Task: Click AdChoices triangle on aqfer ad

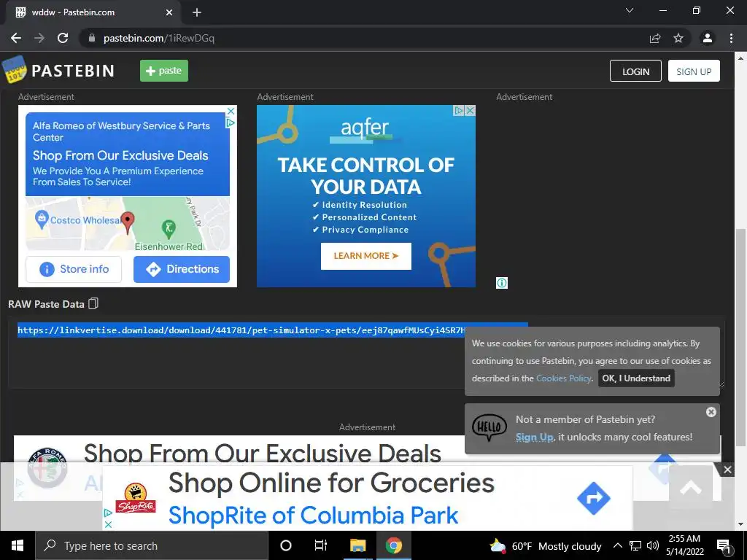Action: (458, 111)
